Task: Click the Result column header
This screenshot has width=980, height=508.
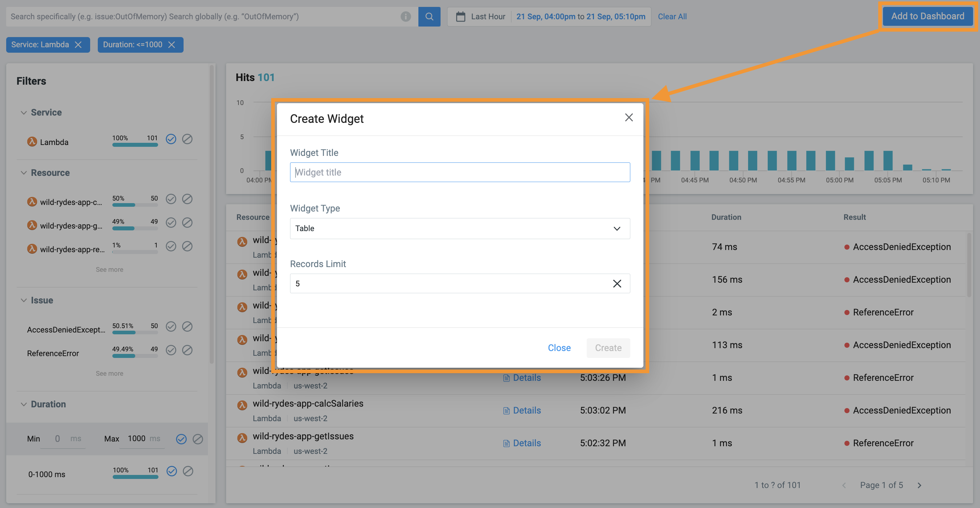Action: pos(854,217)
